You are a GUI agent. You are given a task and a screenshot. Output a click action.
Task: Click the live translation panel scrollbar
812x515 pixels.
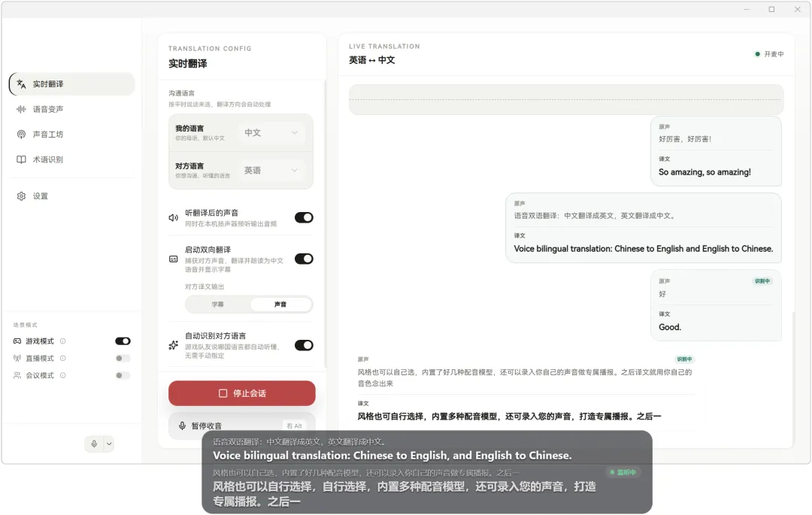point(792,378)
